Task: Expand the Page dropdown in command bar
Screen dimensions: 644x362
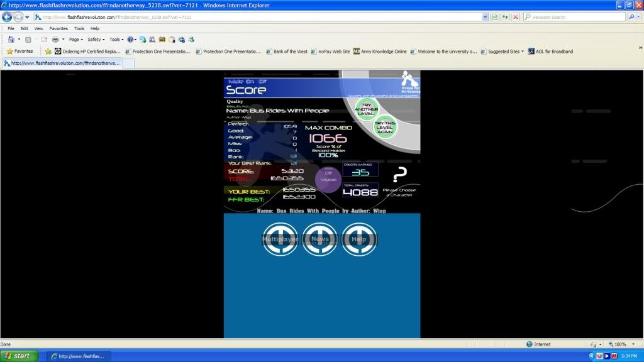Action: click(x=77, y=39)
